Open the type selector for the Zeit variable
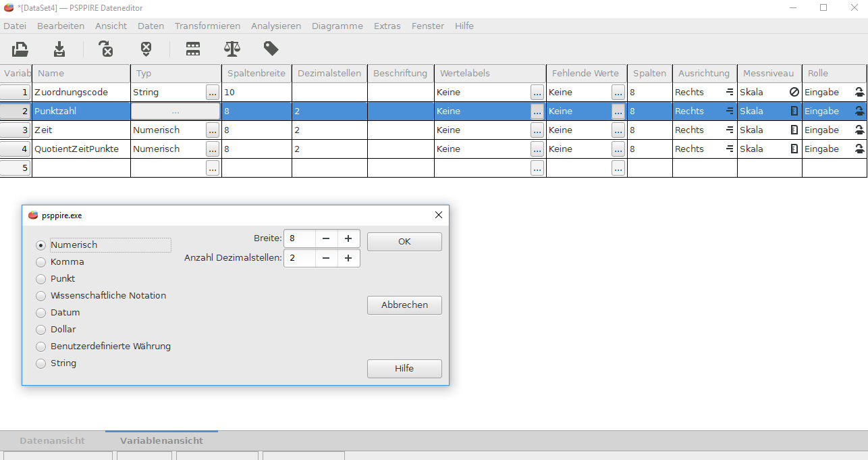868x460 pixels. pos(213,130)
